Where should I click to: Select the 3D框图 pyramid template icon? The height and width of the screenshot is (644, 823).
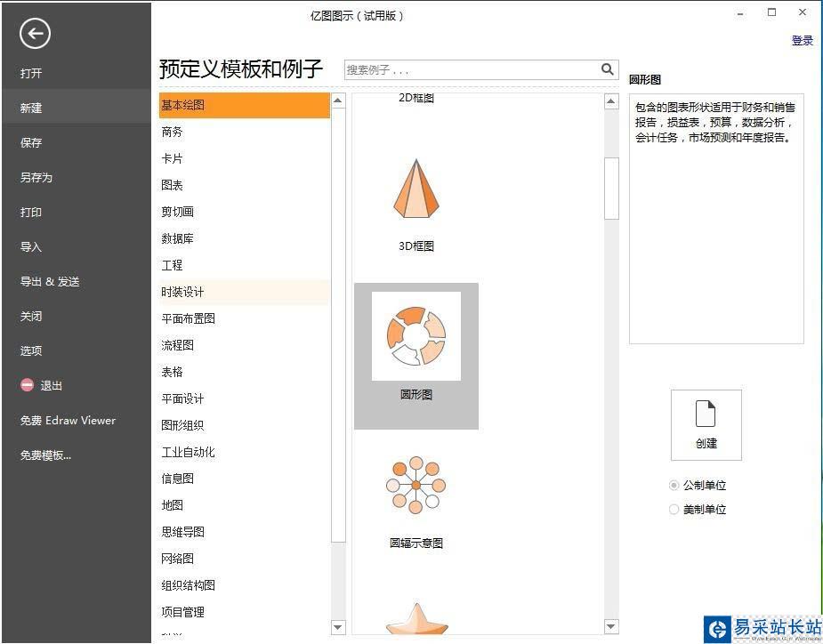(x=416, y=189)
